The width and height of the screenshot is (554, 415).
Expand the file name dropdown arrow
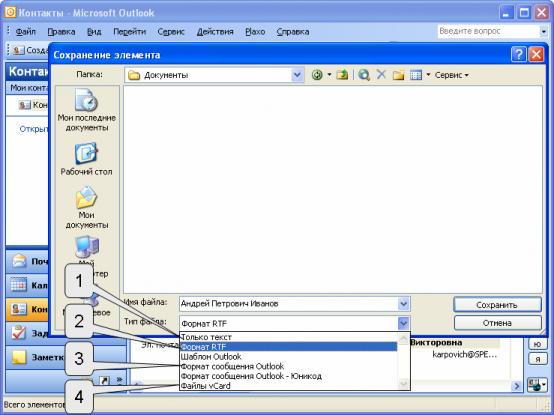(403, 304)
